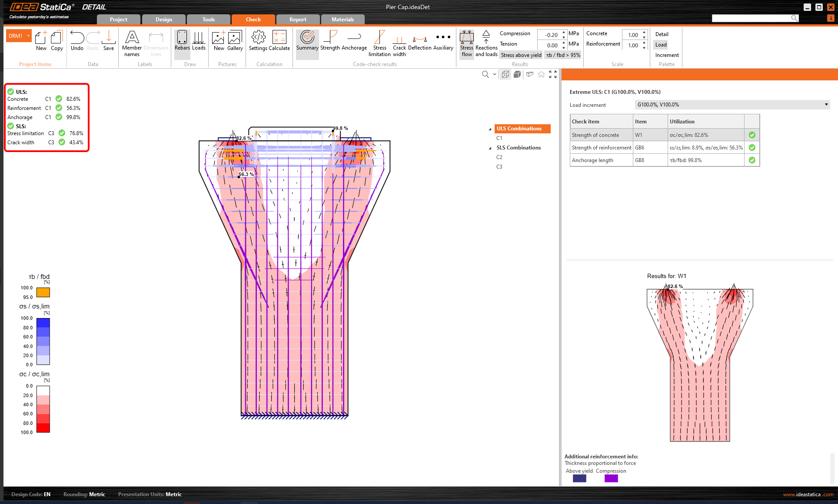Toggle Stress above yield option
The height and width of the screenshot is (504, 838).
(x=521, y=55)
